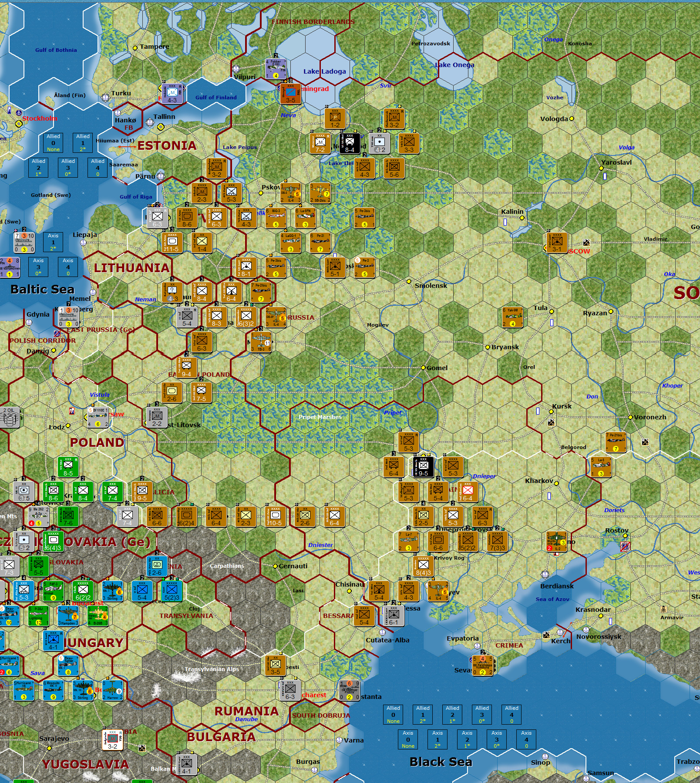Viewport: 700px width, 783px height.
Task: Open Black Sea Allied 0 None box
Action: pos(393,715)
